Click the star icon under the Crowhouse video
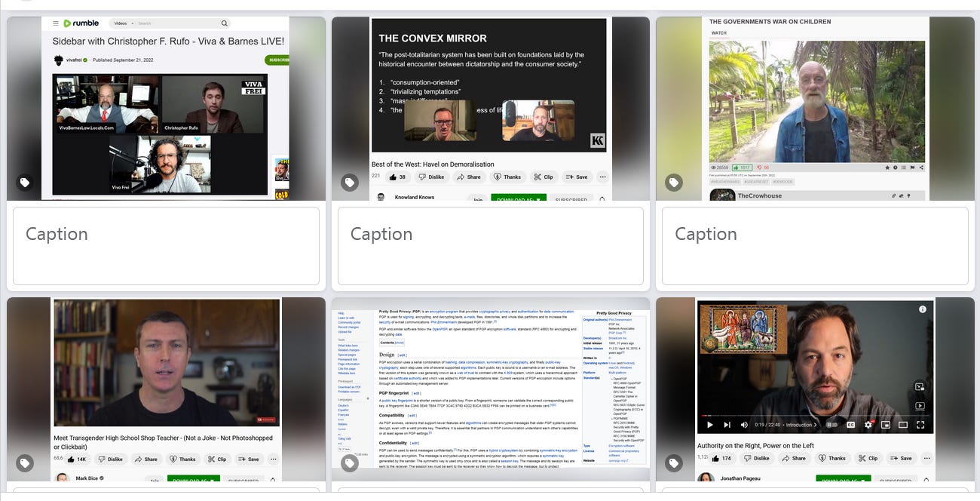 point(887,168)
